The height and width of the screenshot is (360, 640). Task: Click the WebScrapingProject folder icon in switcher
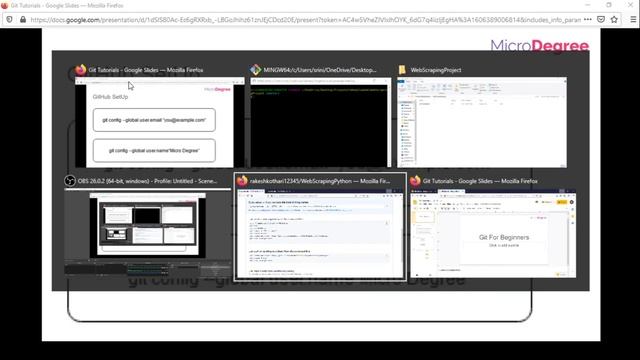pyautogui.click(x=402, y=70)
